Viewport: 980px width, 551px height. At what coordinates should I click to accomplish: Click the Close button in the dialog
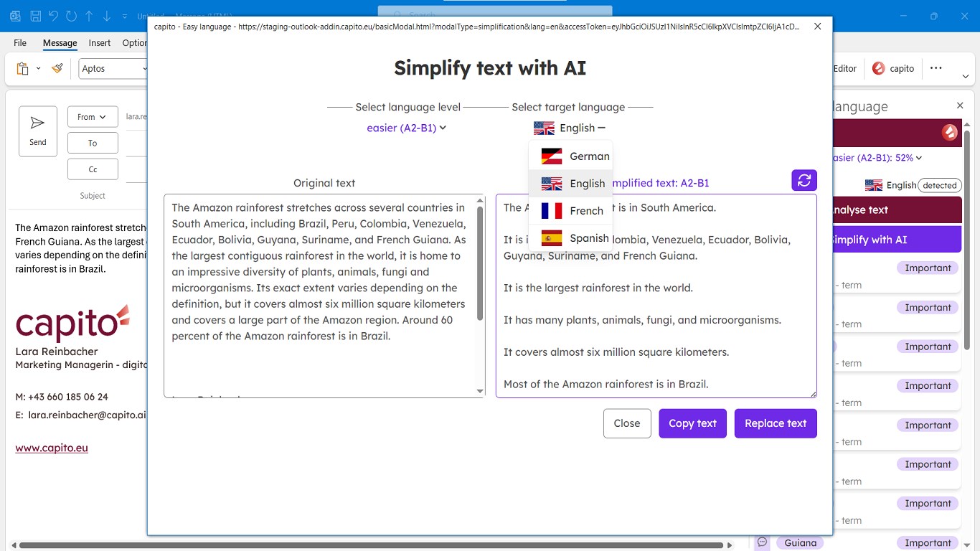(627, 423)
